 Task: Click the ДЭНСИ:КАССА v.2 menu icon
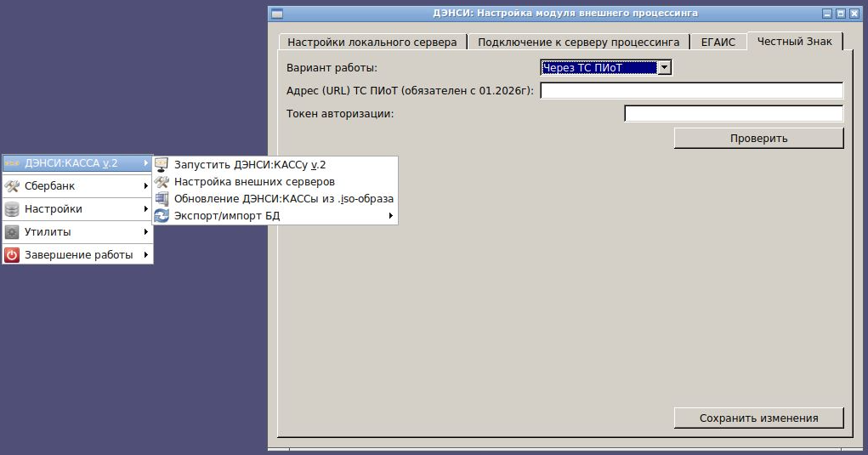point(12,163)
